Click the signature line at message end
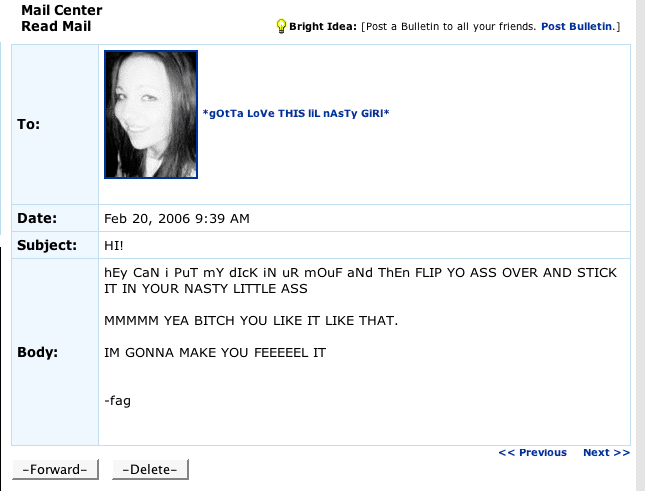The width and height of the screenshot is (645, 491). coord(117,400)
